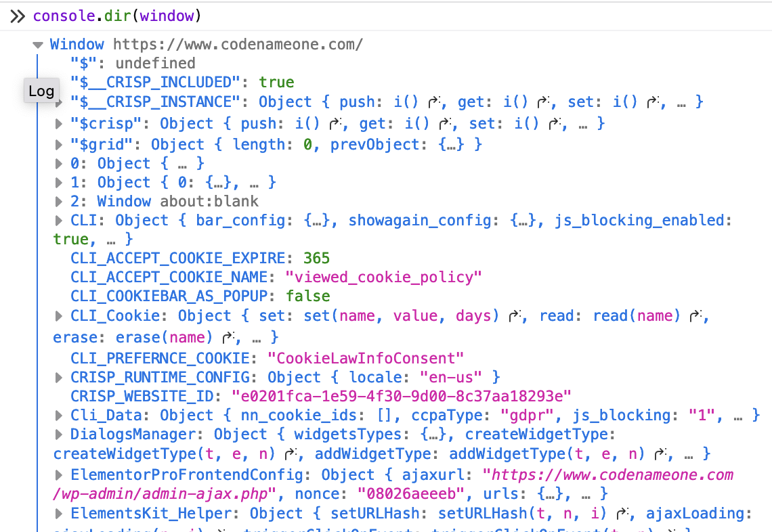Jump to definition of $crisp push function
Image resolution: width=772 pixels, height=532 pixels.
[x=335, y=124]
